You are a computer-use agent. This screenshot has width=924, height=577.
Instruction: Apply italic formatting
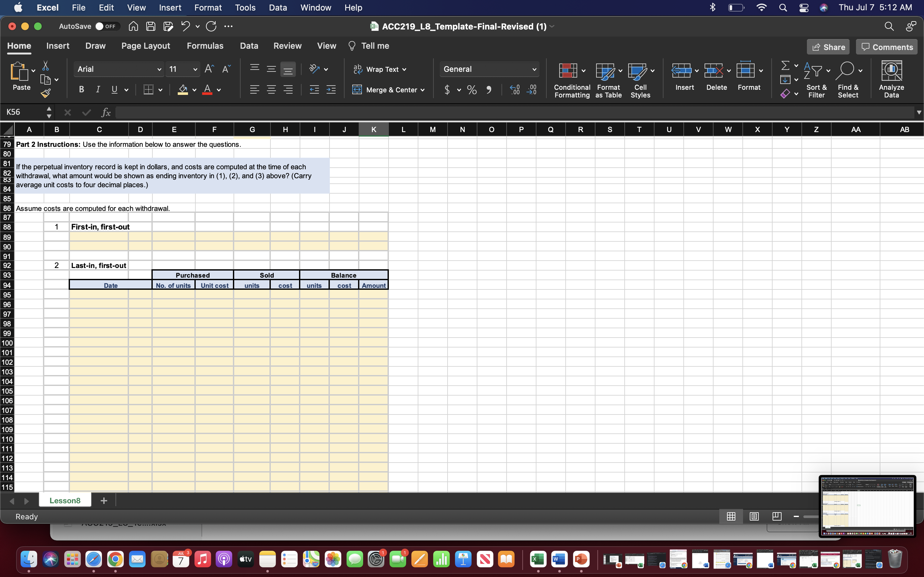tap(98, 90)
